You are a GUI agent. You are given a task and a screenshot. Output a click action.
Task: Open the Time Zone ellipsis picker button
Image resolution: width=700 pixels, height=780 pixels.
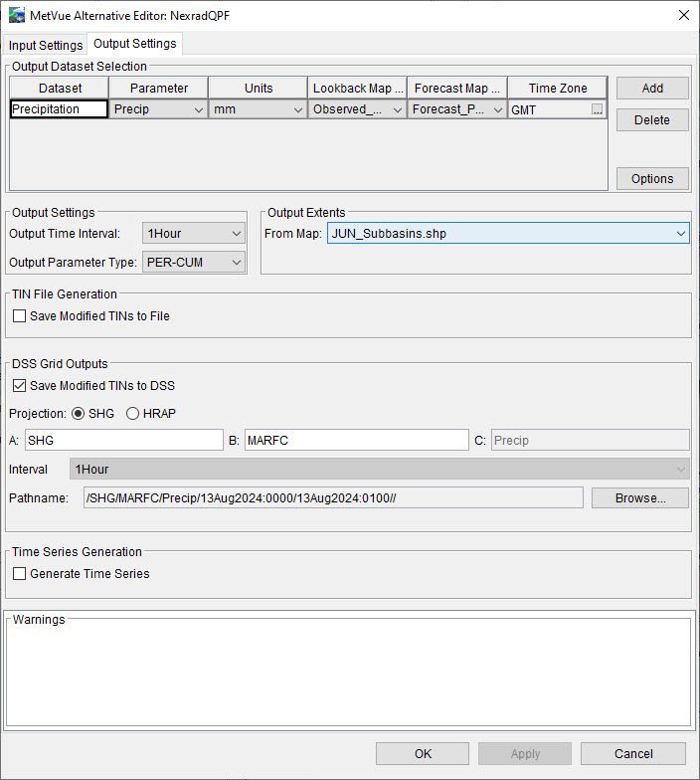(x=597, y=109)
